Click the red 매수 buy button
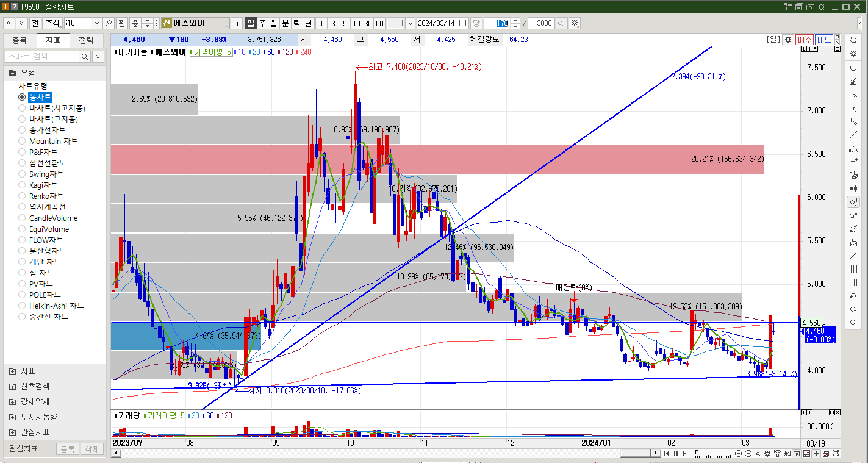 point(805,39)
